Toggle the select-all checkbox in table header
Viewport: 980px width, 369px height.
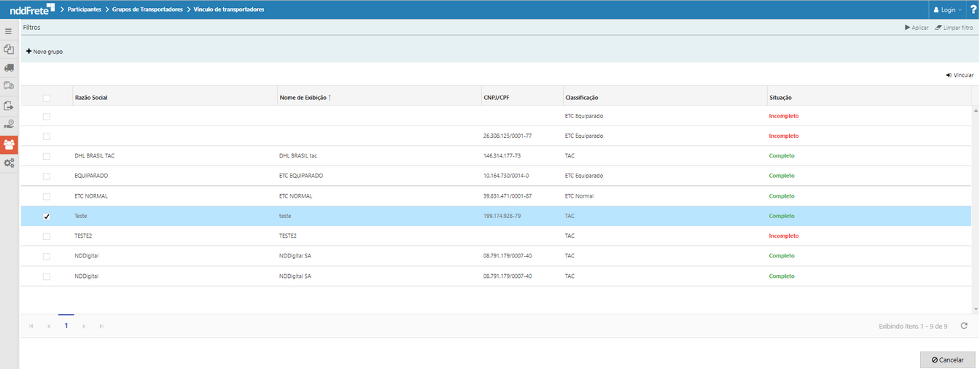pos(47,98)
